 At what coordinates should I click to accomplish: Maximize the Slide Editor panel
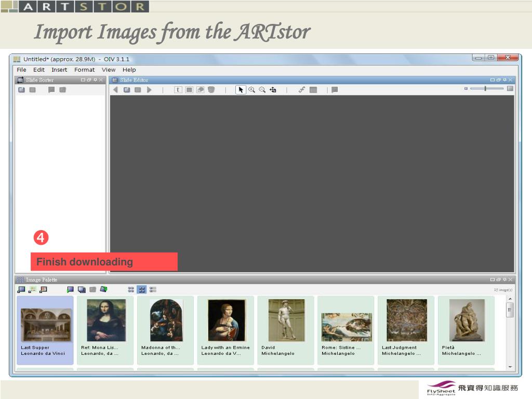click(x=493, y=79)
